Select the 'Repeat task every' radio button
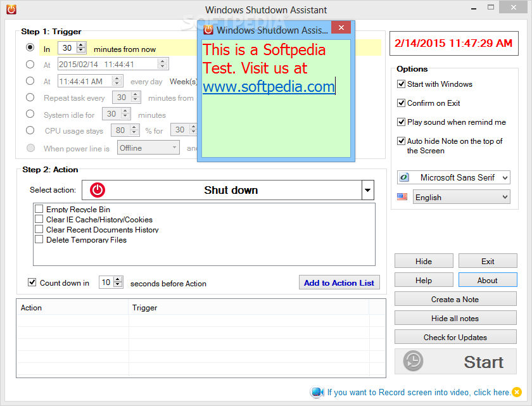 [30, 98]
